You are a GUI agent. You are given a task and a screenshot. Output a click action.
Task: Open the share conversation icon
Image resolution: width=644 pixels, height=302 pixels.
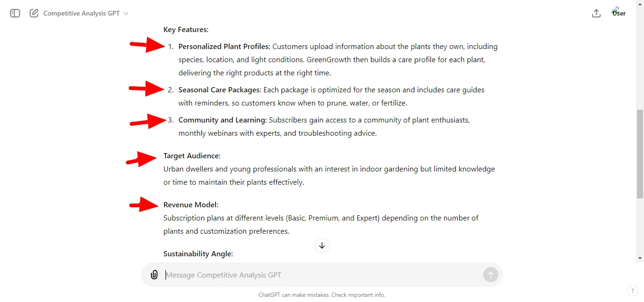click(x=596, y=13)
